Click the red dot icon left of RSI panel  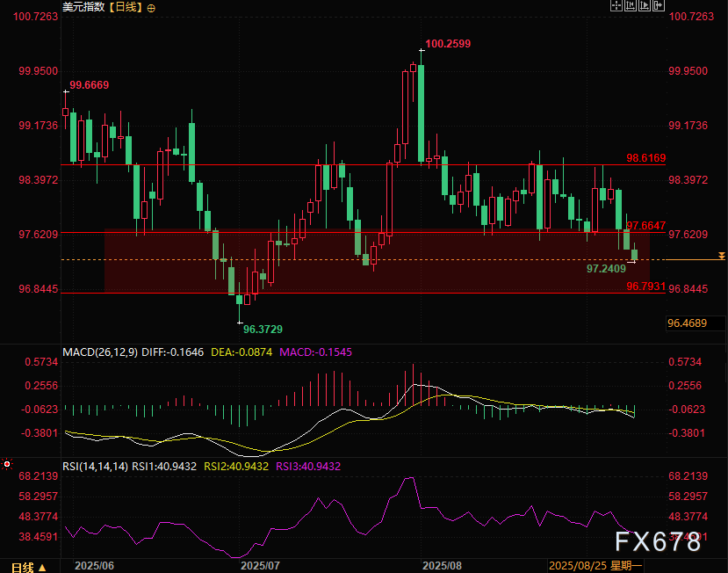pyautogui.click(x=6, y=463)
